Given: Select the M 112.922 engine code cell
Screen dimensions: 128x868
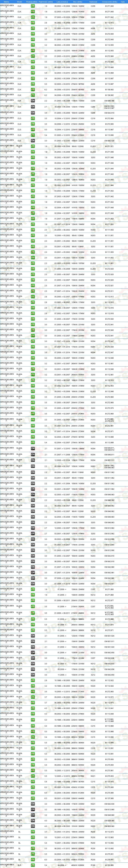Looking at the screenshot, I should click(x=110, y=680).
